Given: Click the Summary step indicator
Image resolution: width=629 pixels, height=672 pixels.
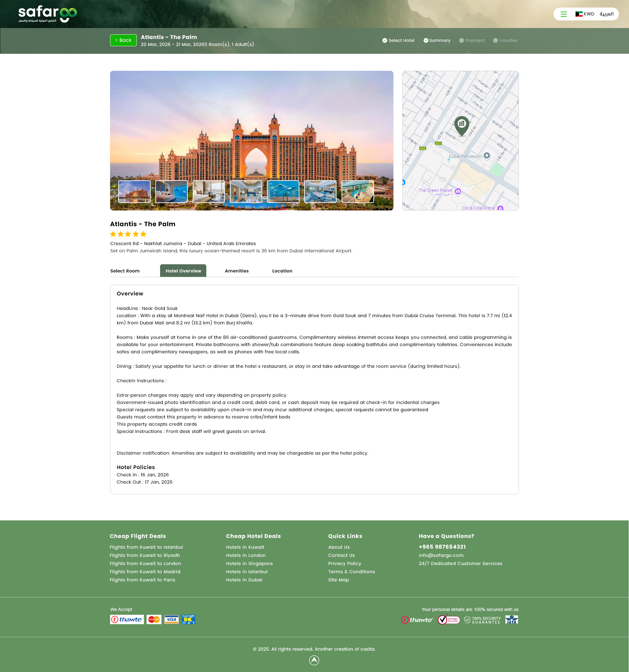Looking at the screenshot, I should 437,41.
